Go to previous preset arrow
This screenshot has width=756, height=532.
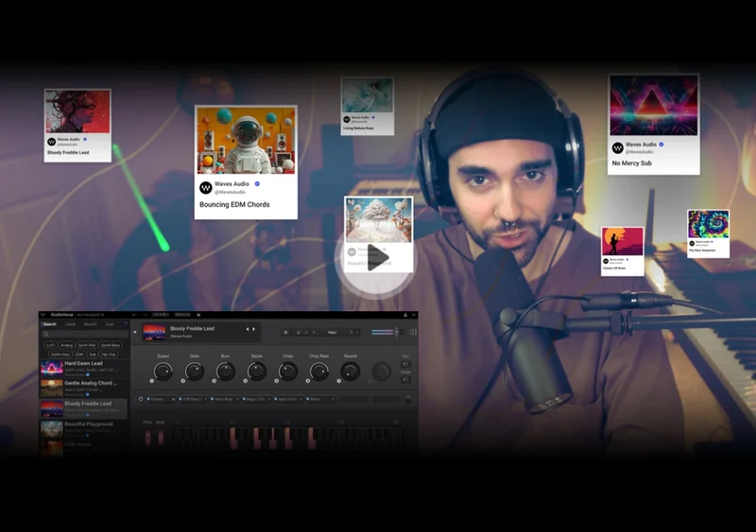pos(248,329)
